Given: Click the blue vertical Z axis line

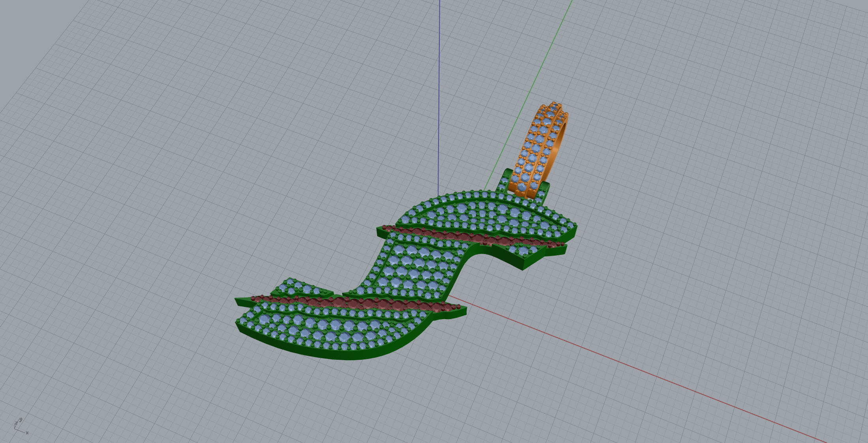Looking at the screenshot, I should (x=439, y=99).
